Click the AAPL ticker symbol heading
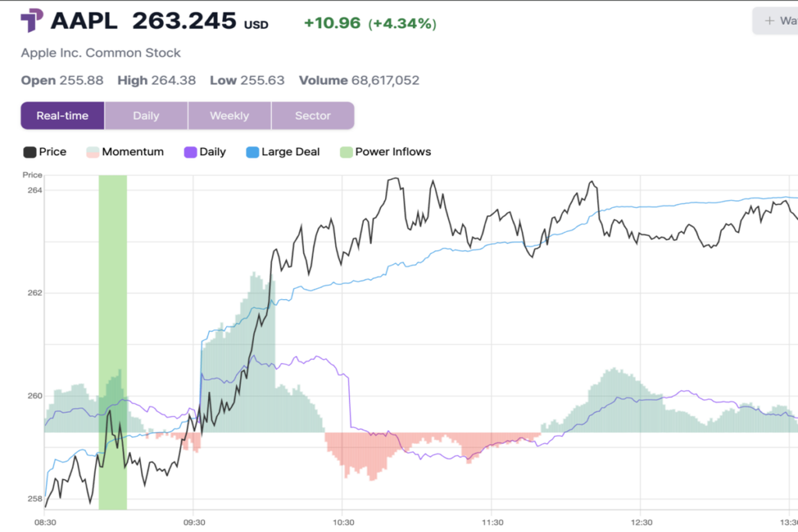This screenshot has width=798, height=532. coord(84,21)
